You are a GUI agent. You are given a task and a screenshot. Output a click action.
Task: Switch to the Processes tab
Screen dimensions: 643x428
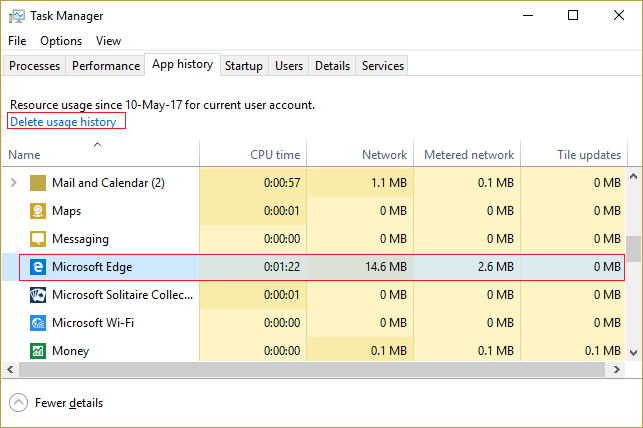34,66
